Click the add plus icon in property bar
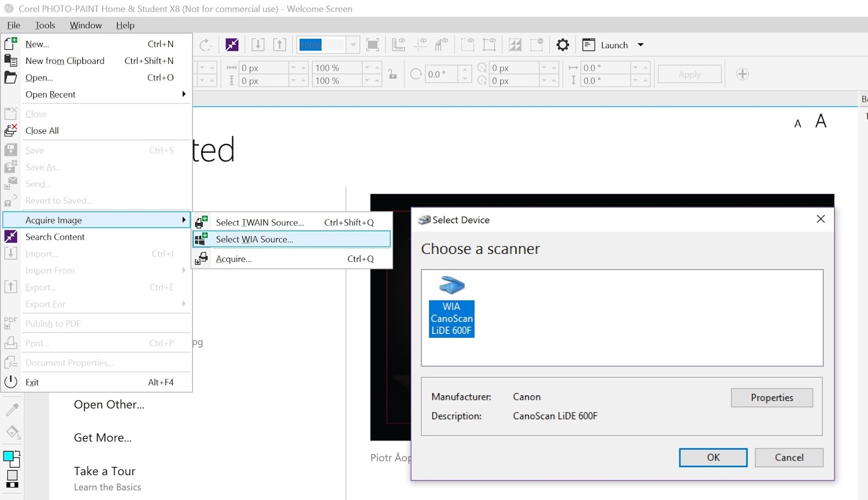This screenshot has width=868, height=500. [743, 74]
